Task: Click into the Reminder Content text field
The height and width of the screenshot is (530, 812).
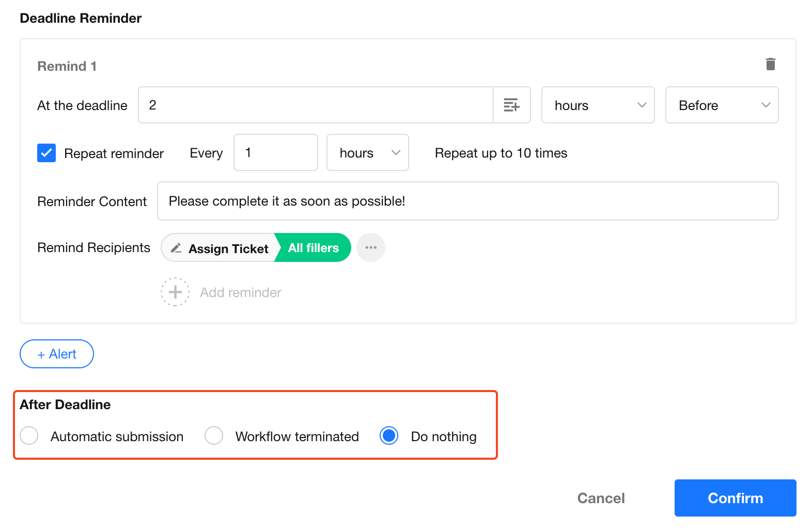Action: 467,201
